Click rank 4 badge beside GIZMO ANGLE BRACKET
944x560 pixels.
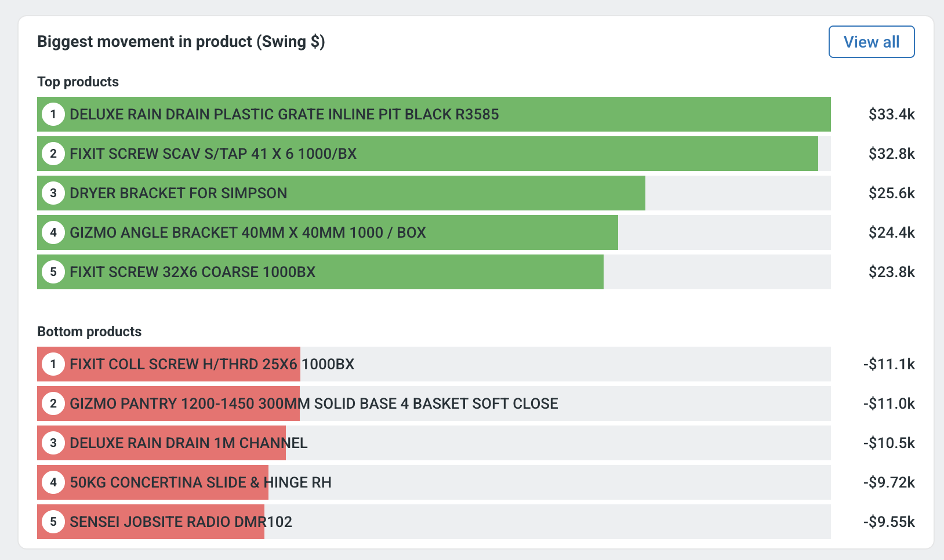click(x=53, y=232)
